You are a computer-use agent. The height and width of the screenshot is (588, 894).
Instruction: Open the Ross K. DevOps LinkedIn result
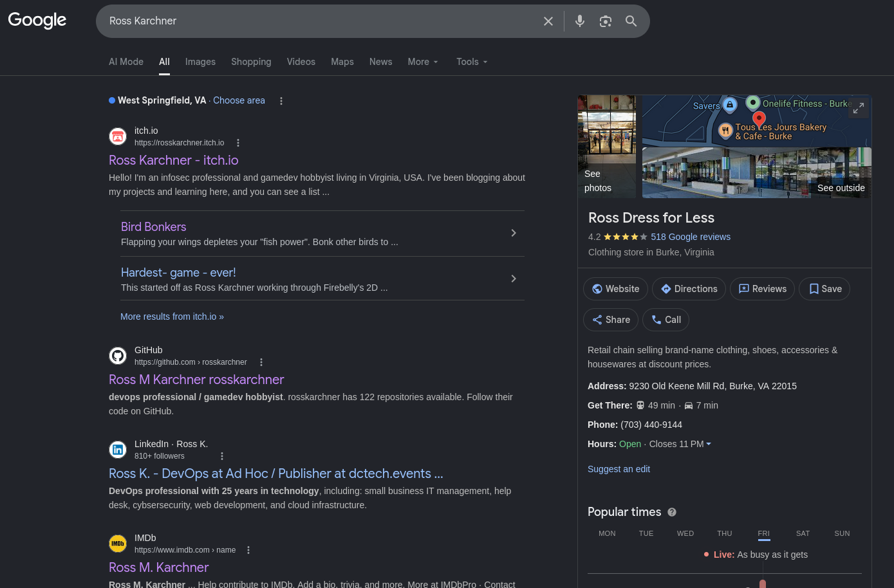coord(276,473)
